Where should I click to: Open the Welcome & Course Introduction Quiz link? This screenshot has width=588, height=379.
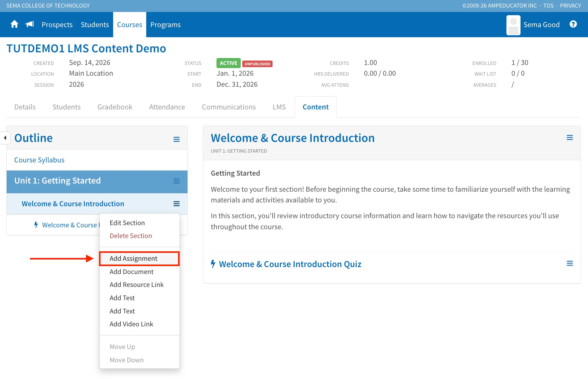point(290,264)
